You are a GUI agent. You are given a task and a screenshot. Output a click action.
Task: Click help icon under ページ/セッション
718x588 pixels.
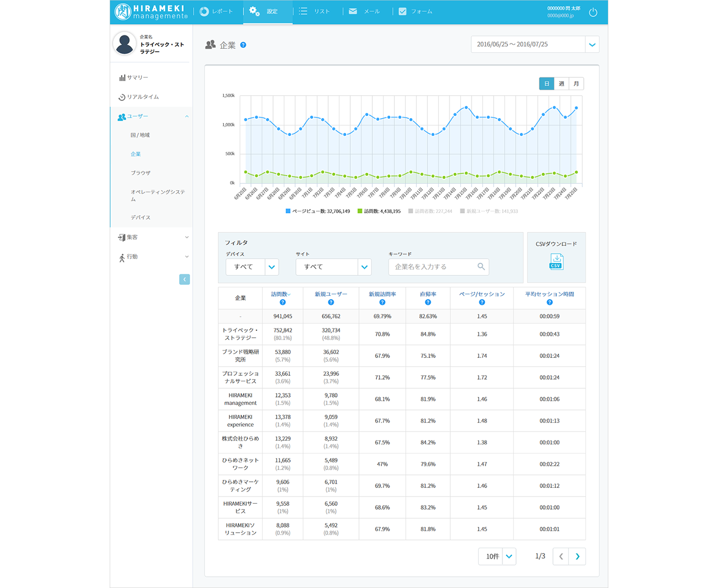482,302
